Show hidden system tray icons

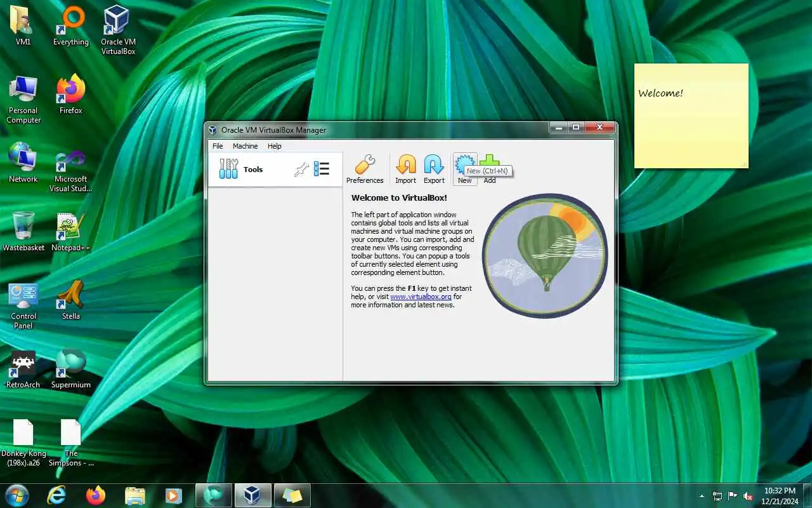click(x=702, y=496)
